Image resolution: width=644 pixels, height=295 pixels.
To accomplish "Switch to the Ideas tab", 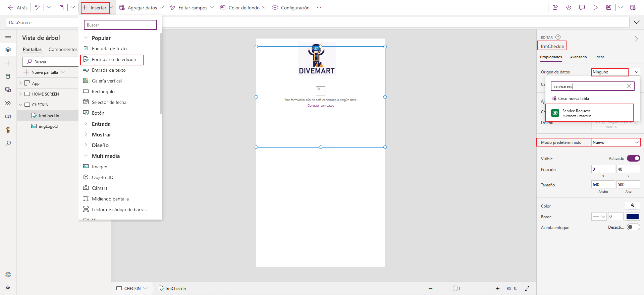I will (600, 57).
